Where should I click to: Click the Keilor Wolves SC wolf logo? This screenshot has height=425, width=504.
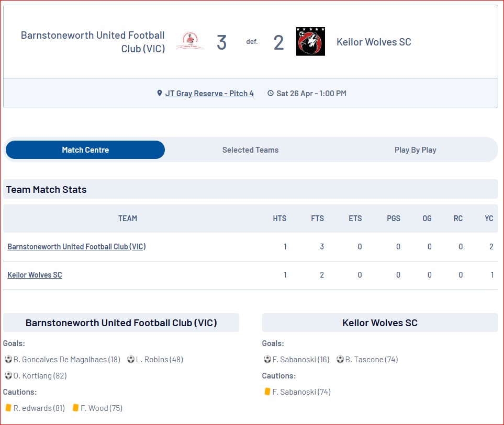point(310,41)
